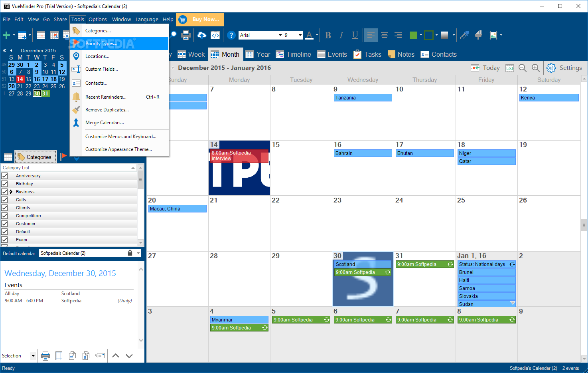Image resolution: width=588 pixels, height=373 pixels.
Task: Open the border color dropdown arrow
Action: [436, 35]
